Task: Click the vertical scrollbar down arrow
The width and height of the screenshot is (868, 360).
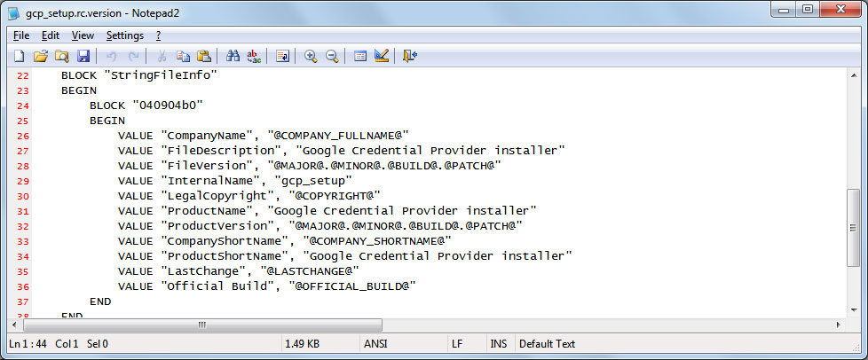Action: click(853, 310)
